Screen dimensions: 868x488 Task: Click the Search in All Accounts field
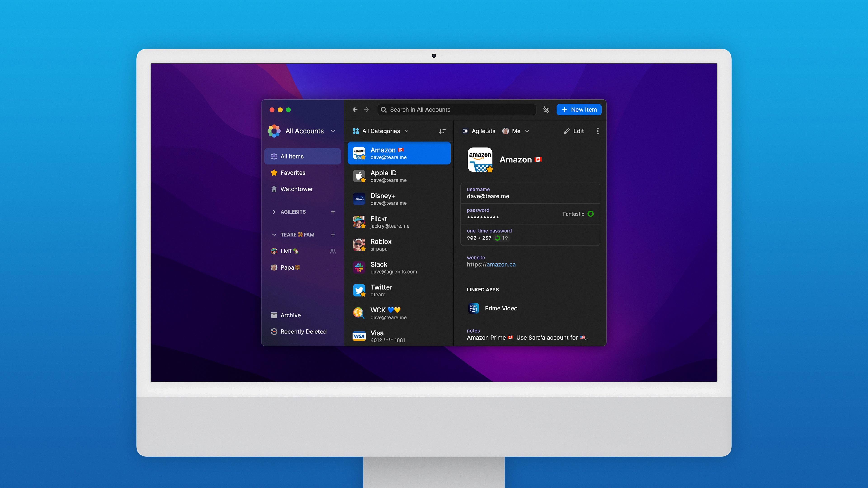click(x=457, y=109)
